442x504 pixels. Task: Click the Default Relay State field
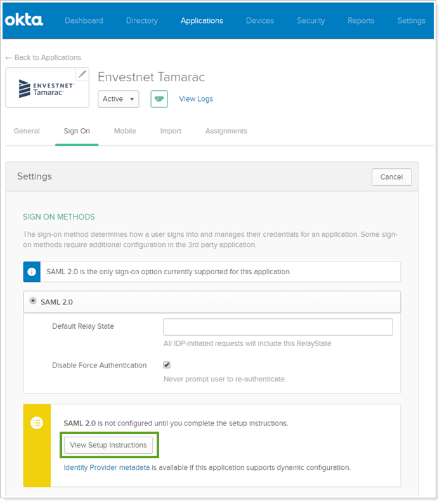pos(278,327)
